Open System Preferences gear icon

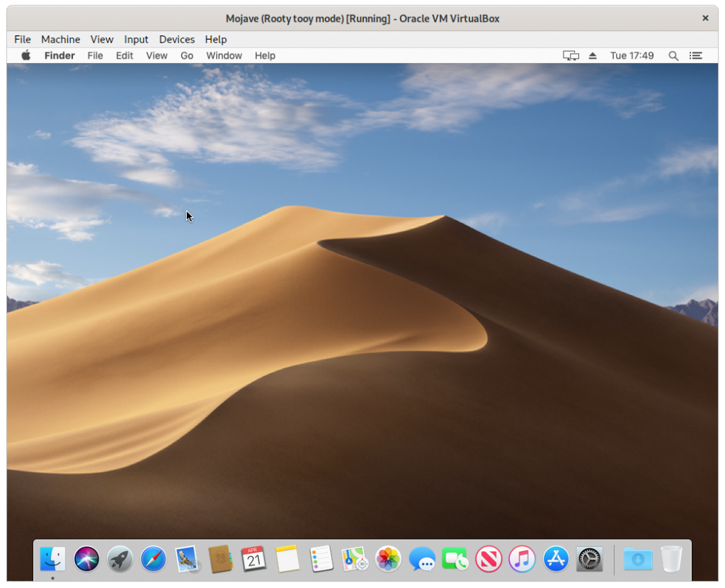[x=589, y=559]
